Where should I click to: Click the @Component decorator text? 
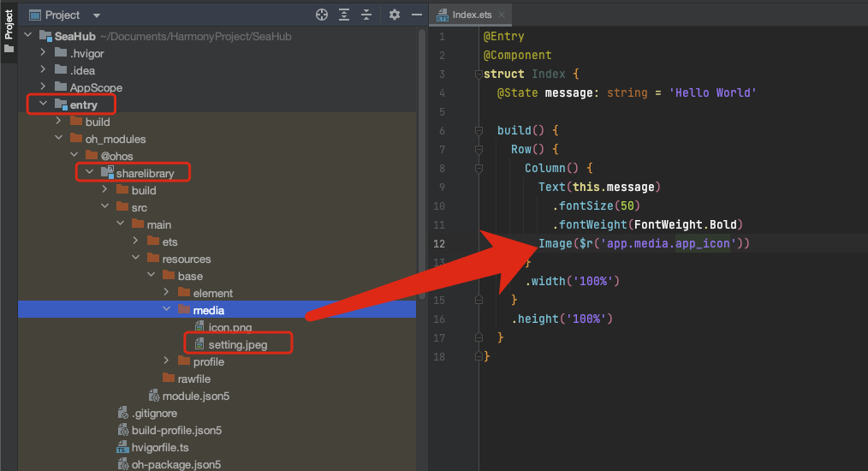point(518,56)
